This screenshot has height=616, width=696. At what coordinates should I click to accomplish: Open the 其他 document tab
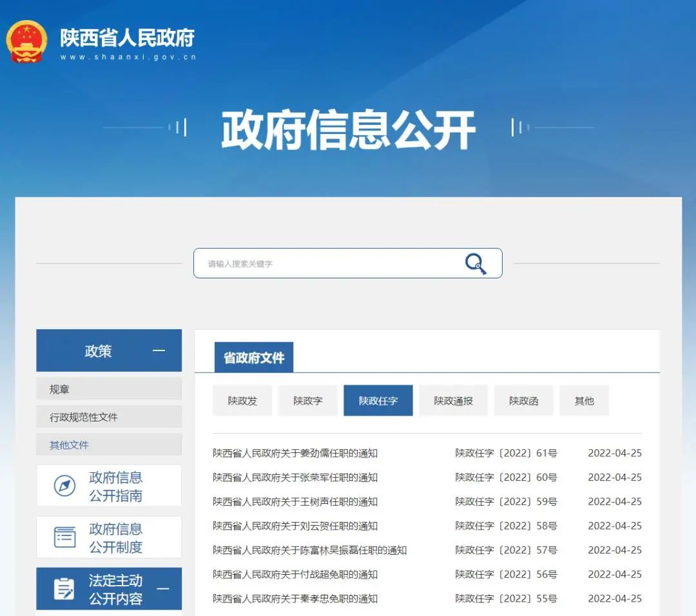click(584, 401)
